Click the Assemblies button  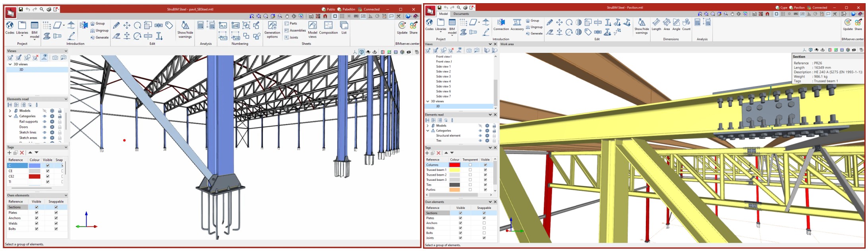click(295, 31)
